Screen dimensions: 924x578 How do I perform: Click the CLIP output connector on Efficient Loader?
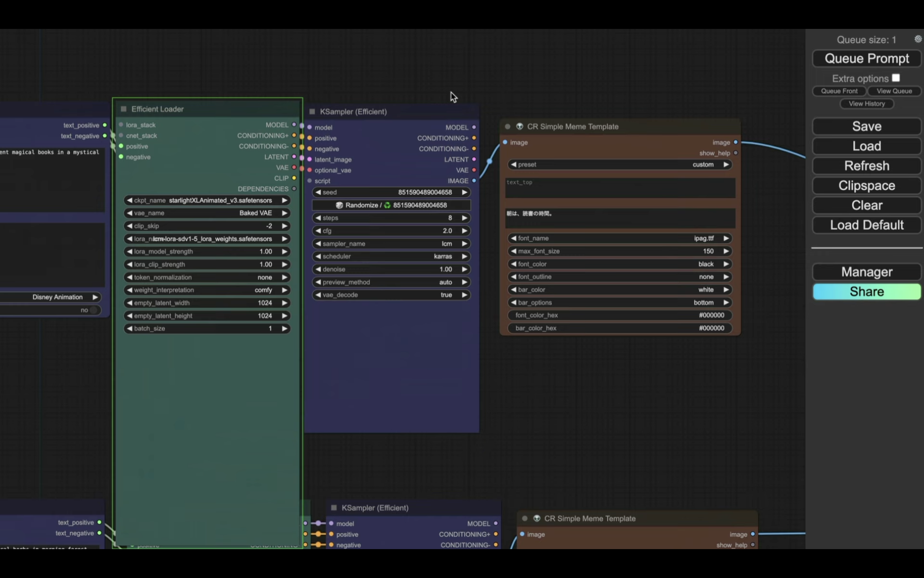294,178
